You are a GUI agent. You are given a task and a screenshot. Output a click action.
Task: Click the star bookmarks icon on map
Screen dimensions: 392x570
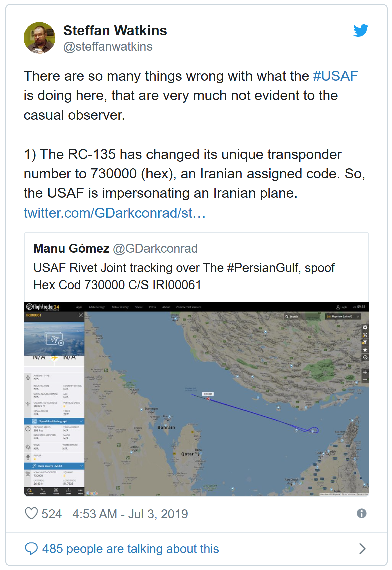[x=365, y=350]
